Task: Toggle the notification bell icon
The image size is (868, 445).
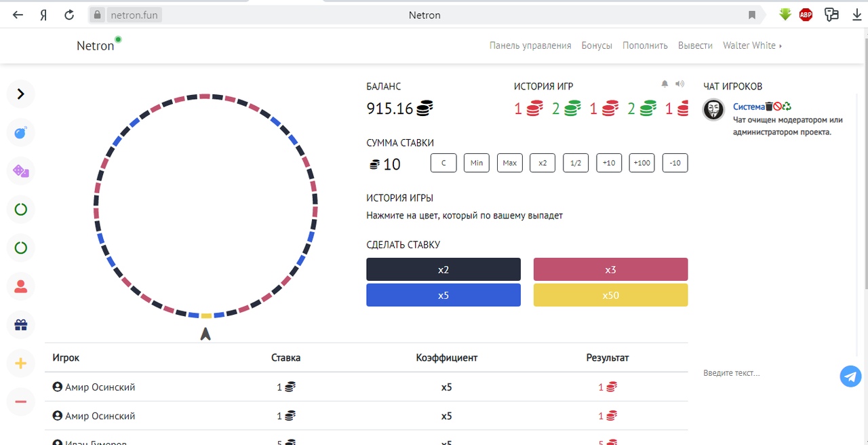Action: click(665, 84)
